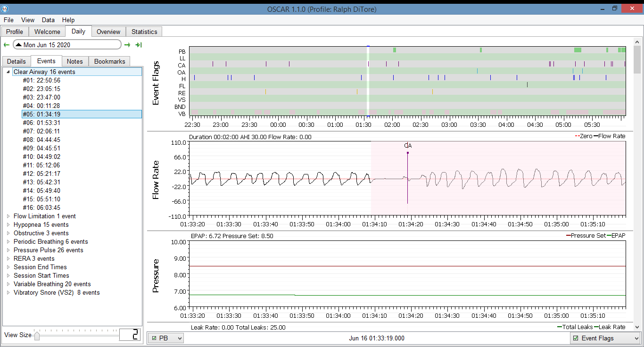Select event #12: 05:21:17
Viewport: 644px width, 347px height.
pyautogui.click(x=41, y=174)
